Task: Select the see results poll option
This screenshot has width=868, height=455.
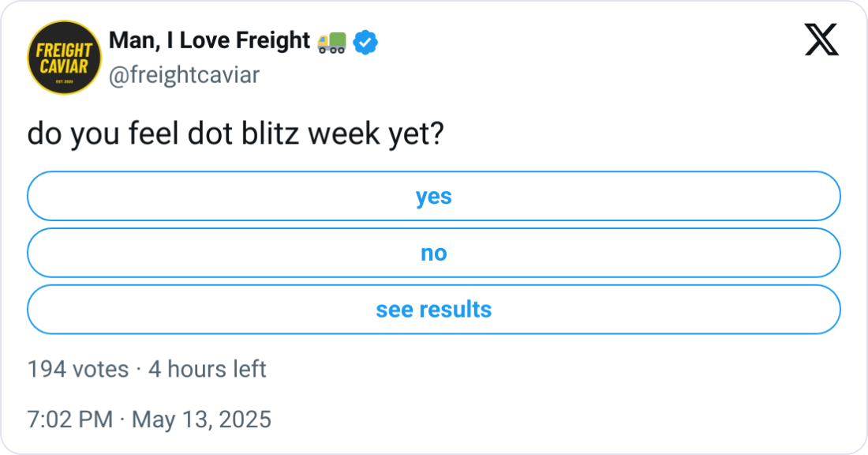Action: coord(433,310)
